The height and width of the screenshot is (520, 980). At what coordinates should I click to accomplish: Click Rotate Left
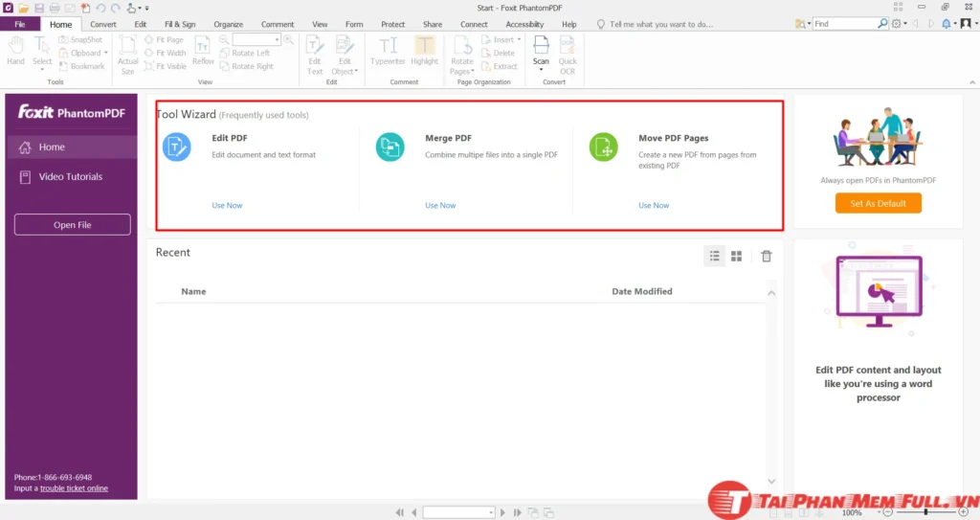coord(245,54)
